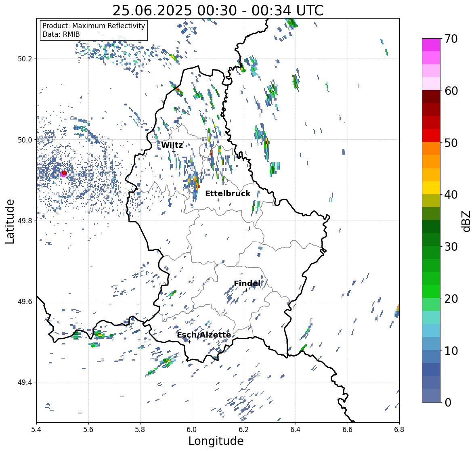Click the 70 colorbar tick label
The height and width of the screenshot is (451, 476).
451,39
